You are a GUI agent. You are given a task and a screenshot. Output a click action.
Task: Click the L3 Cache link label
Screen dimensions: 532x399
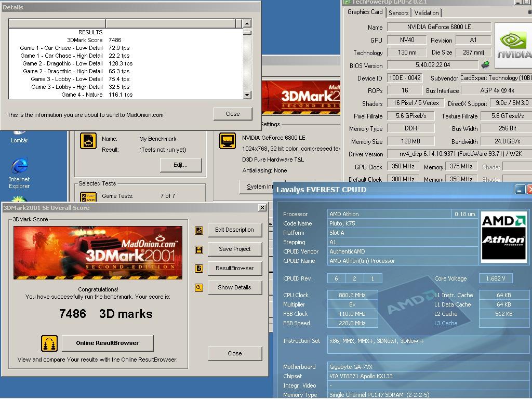click(x=445, y=323)
